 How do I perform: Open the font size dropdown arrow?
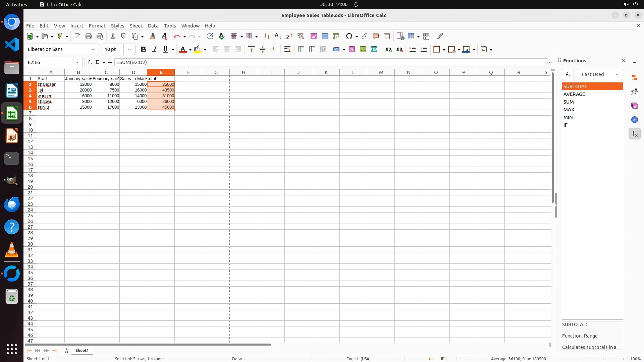pyautogui.click(x=129, y=50)
